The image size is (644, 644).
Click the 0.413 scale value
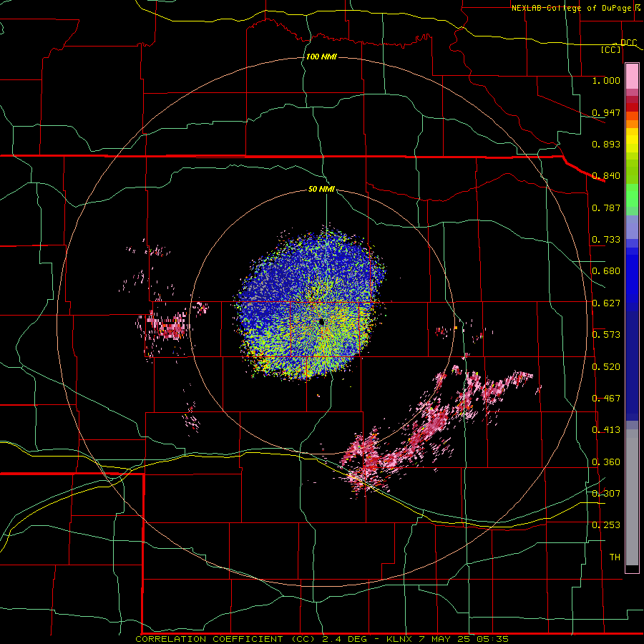point(606,429)
